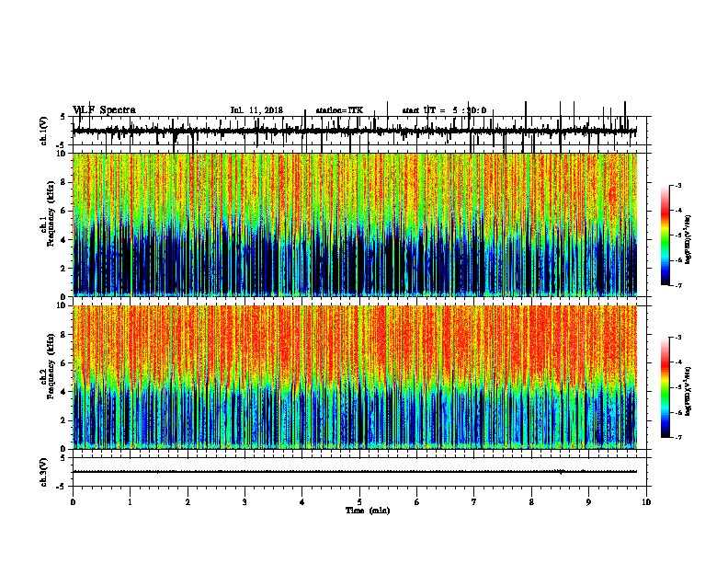Click the ch.1 "Frequency (kHz)" axis label
Screen dimensions: 728x563
coord(51,214)
